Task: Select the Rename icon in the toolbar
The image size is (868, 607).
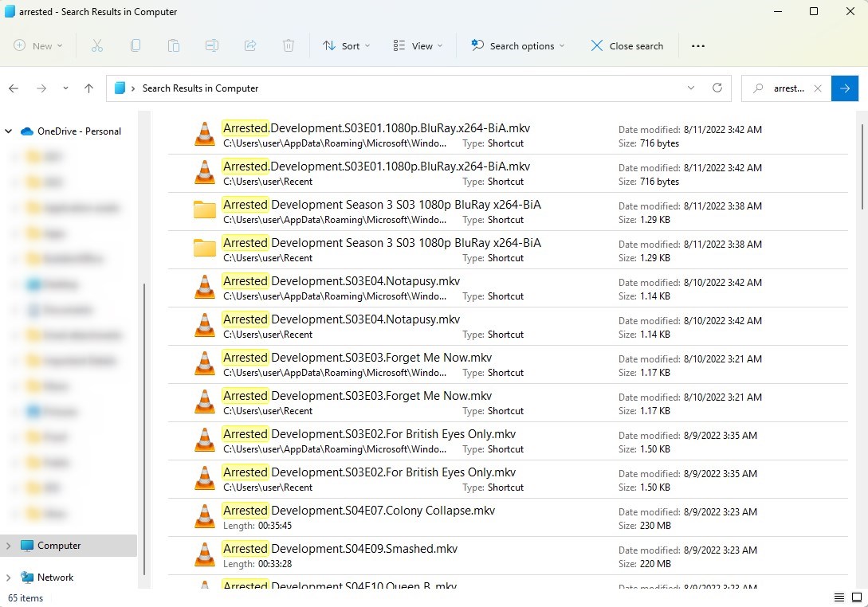Action: click(212, 45)
